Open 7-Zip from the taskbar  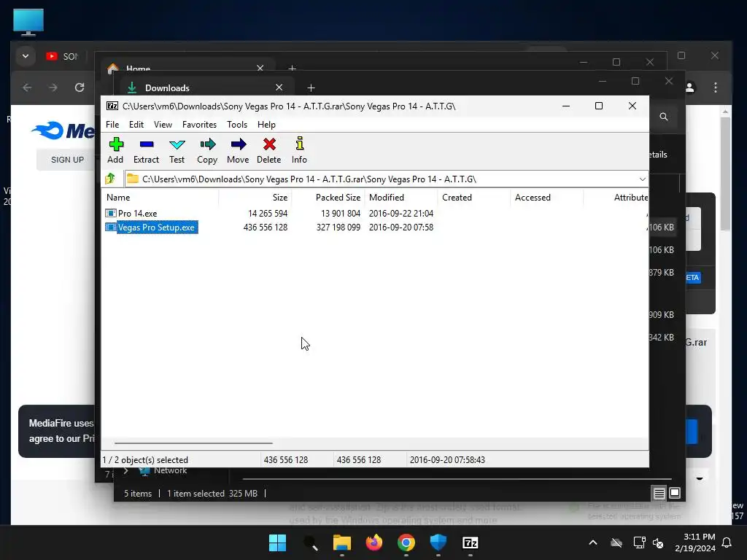(x=471, y=542)
